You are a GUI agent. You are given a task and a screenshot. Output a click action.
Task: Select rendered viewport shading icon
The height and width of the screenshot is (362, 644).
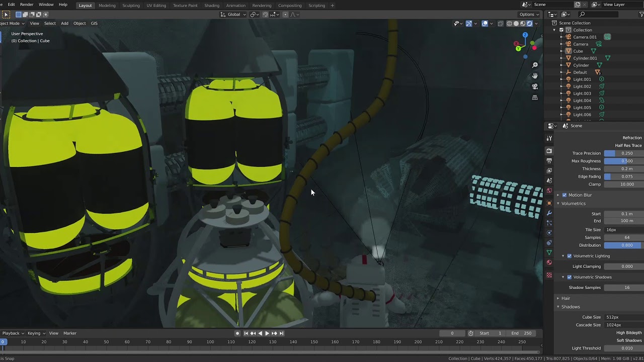click(529, 24)
